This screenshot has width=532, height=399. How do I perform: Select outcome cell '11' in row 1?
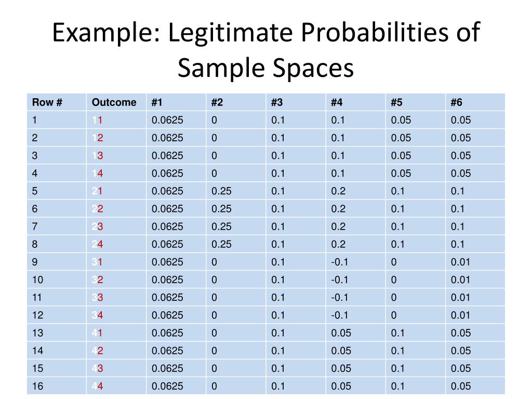pos(97,121)
